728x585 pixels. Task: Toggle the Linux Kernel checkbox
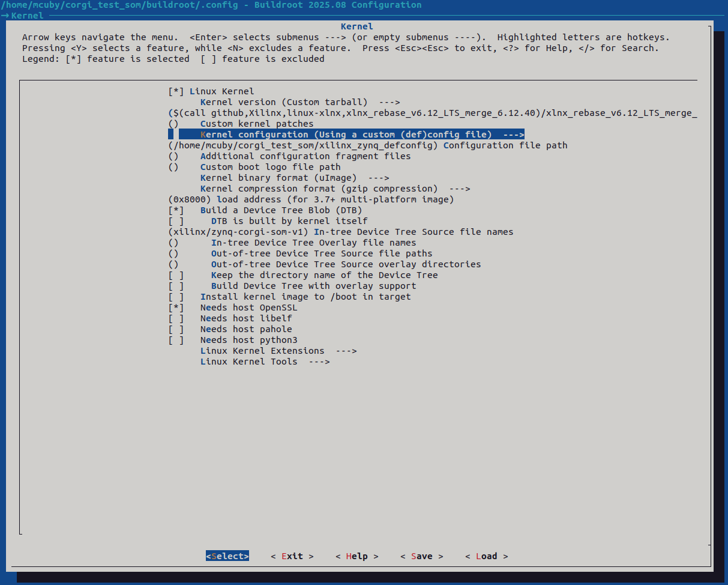click(176, 91)
